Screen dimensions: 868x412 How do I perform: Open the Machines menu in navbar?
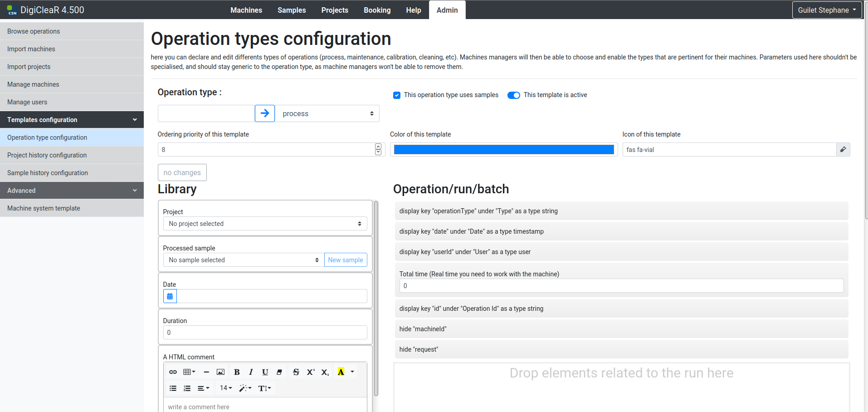pos(246,10)
